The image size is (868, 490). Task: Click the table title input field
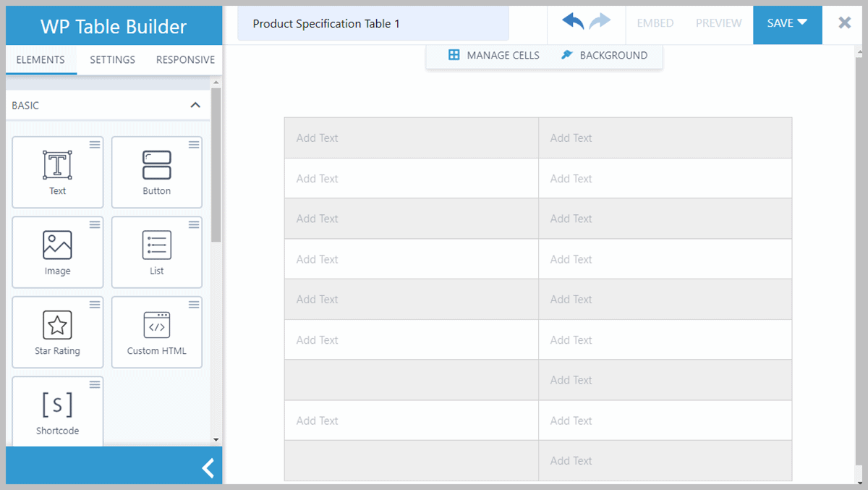coord(373,23)
